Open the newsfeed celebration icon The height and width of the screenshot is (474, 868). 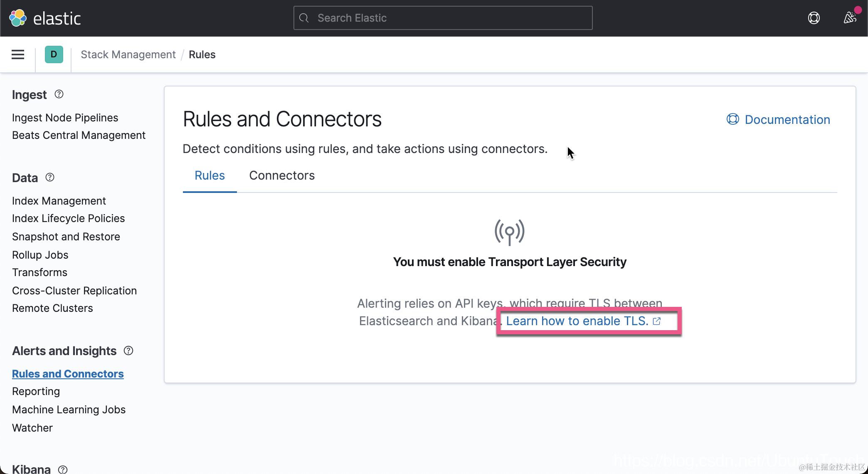pos(850,18)
